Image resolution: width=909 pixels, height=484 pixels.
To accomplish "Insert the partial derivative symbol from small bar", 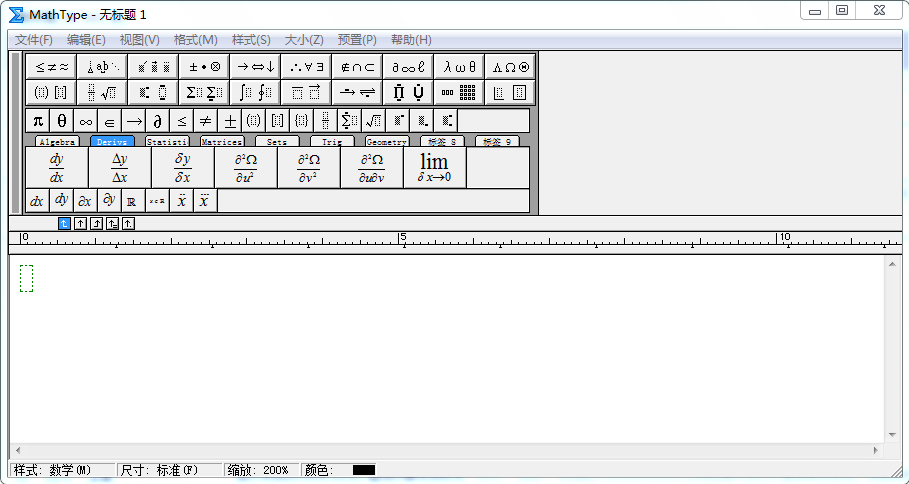I will (x=157, y=121).
